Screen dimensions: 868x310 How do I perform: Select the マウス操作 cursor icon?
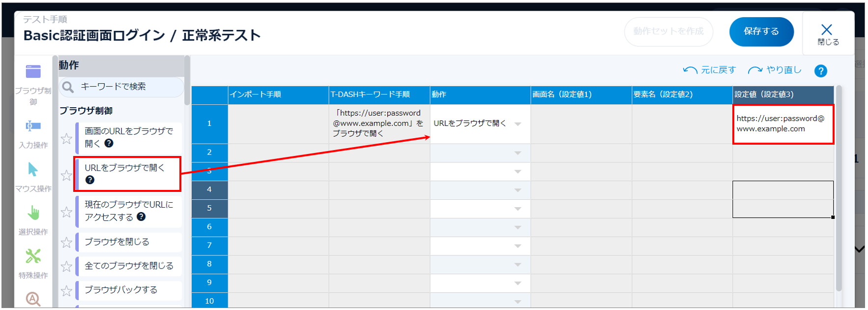pyautogui.click(x=33, y=170)
